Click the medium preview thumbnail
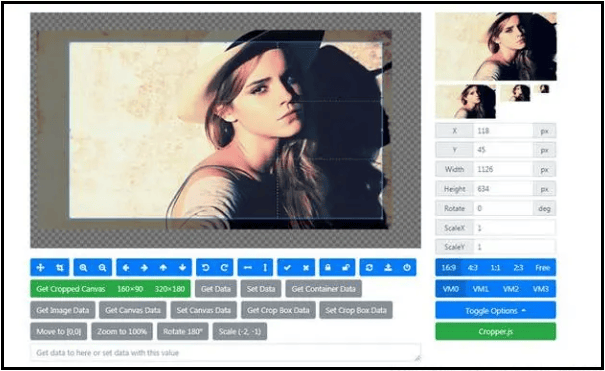Viewport: 605px width, 371px height. pos(466,101)
